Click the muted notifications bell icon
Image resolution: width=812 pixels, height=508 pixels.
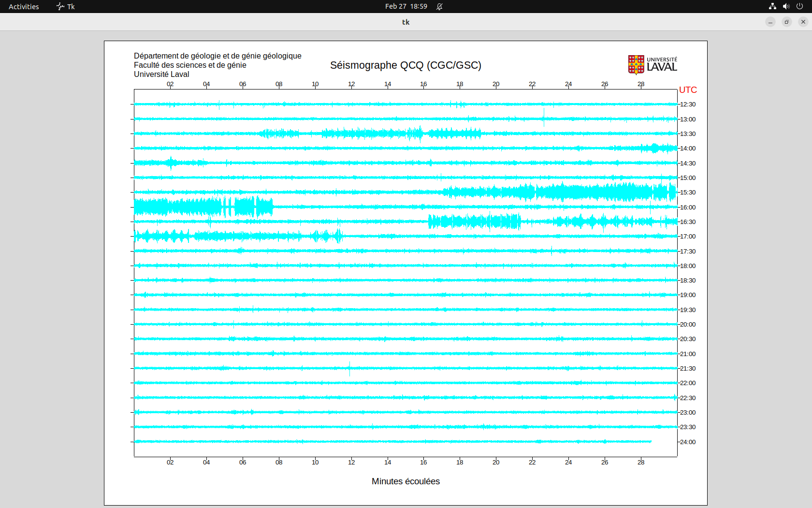tap(439, 6)
